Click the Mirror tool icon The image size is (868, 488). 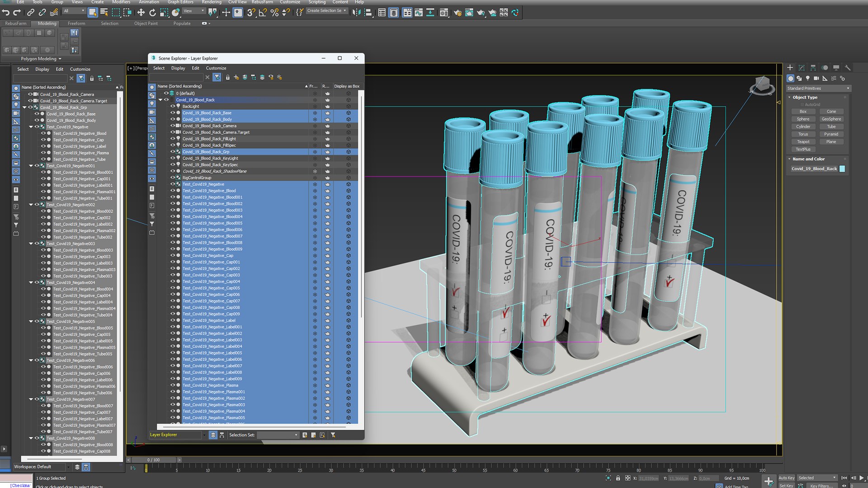tap(357, 12)
